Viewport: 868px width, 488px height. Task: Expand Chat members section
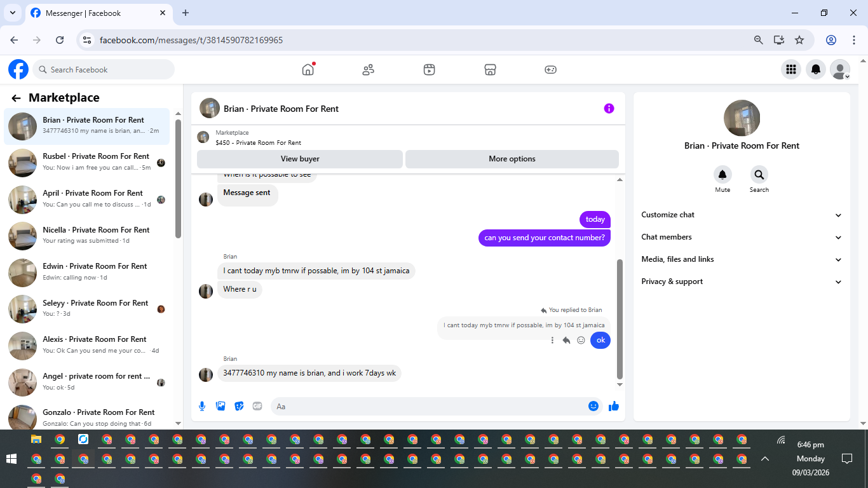(742, 237)
